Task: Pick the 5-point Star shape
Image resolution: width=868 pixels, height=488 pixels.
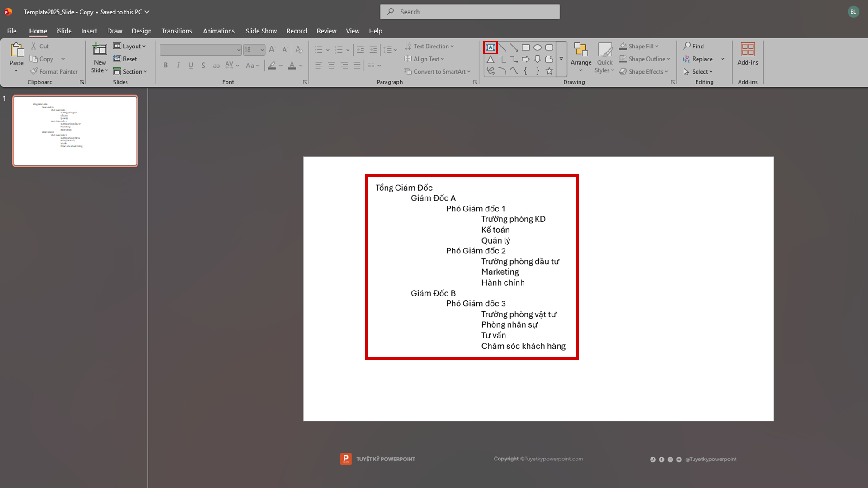Action: [549, 71]
